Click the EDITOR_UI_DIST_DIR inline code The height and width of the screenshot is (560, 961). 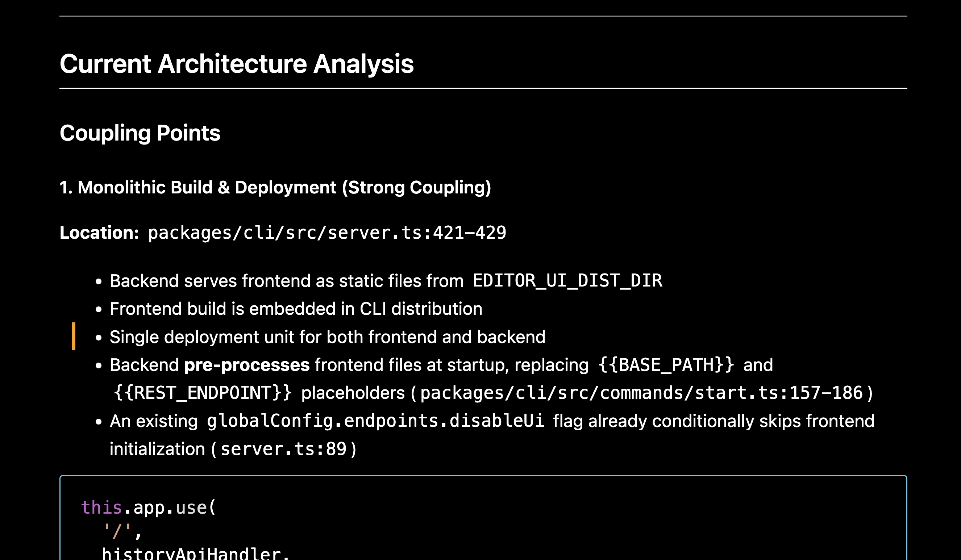(567, 281)
